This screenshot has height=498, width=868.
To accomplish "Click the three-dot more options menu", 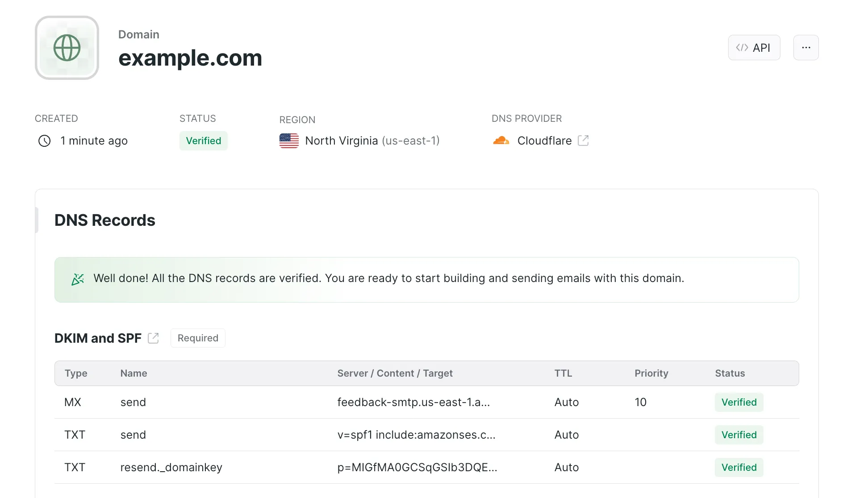I will tap(806, 48).
